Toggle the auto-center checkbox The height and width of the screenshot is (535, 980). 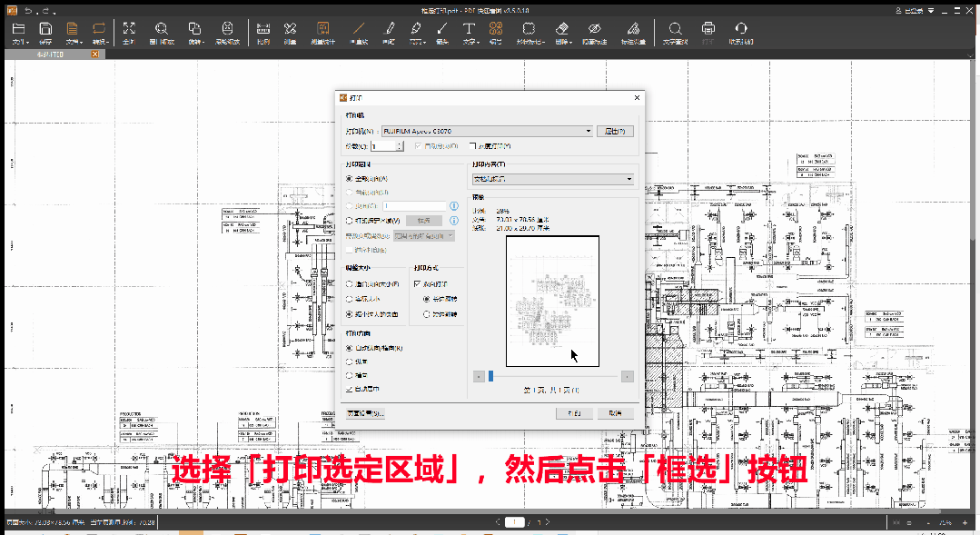point(350,390)
